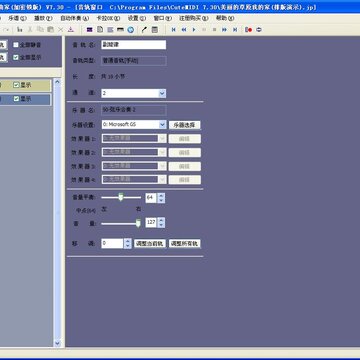Click the blue globe toolbar icon
Screen dimensions: 360x360
click(131, 30)
